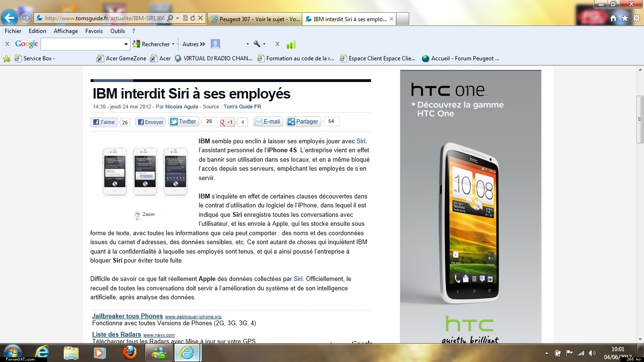
Task: Click the green signal bars toolbar icon
Action: point(291,44)
